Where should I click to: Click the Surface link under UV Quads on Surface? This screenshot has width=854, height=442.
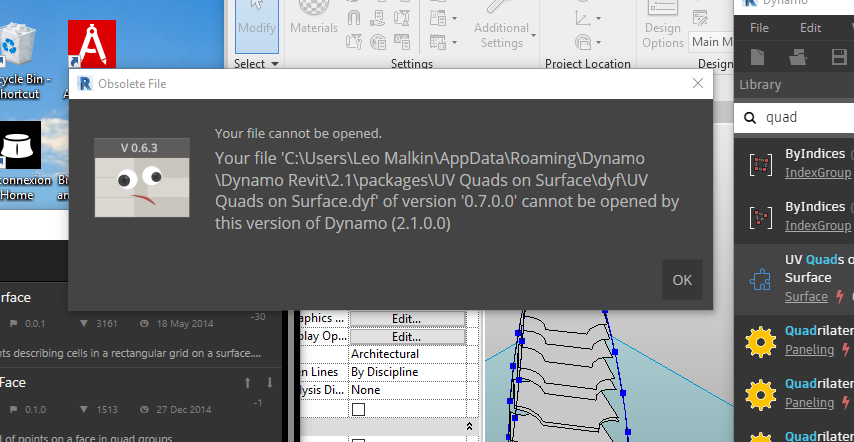tap(806, 296)
